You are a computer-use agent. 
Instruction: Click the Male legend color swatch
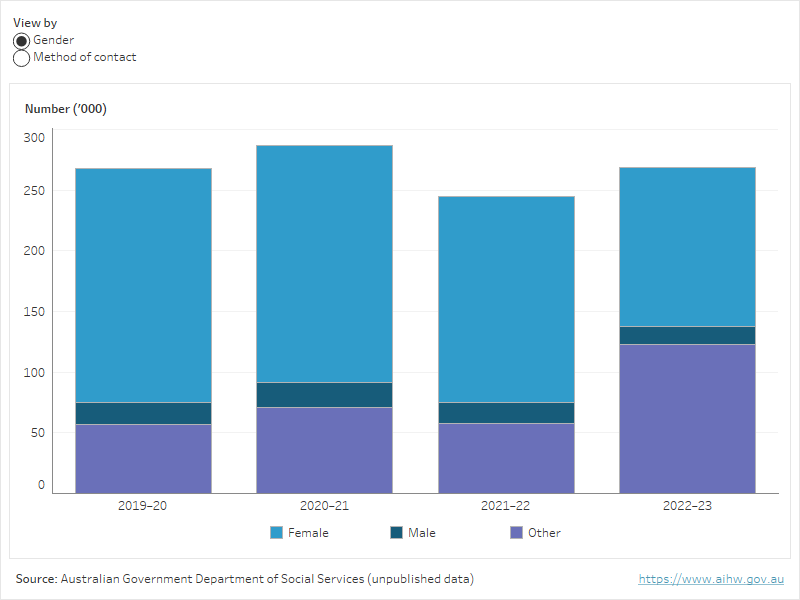click(397, 533)
